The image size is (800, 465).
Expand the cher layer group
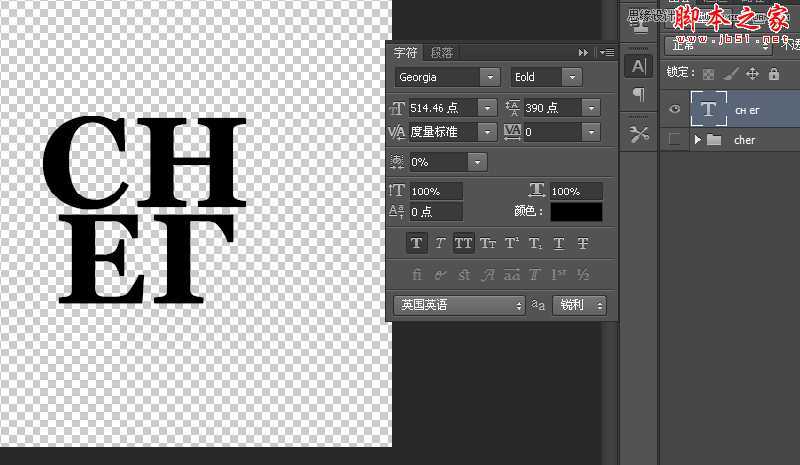coord(697,140)
